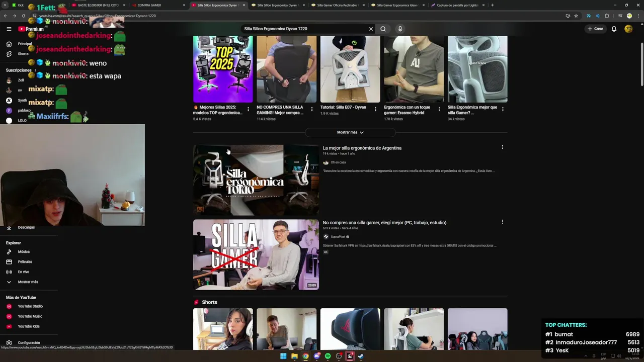Open options for Tutorial Silla E07 Dyvan

point(375,109)
